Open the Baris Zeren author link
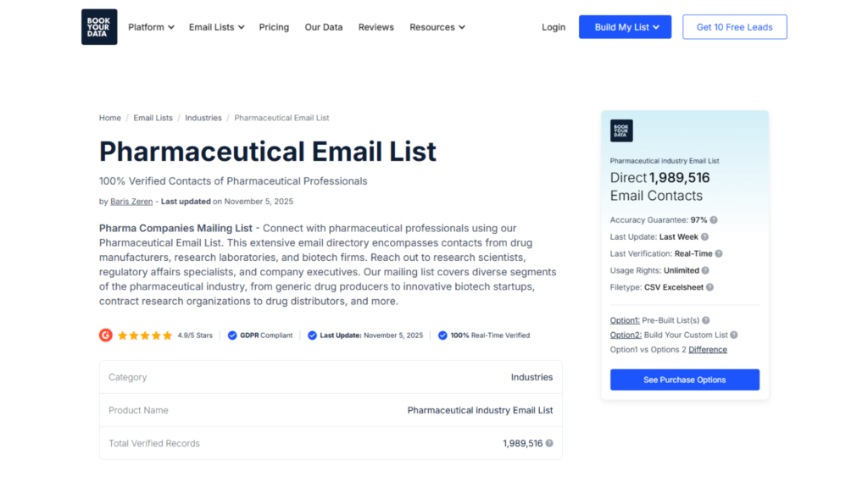Viewport: 868px width, 488px height. pos(131,202)
